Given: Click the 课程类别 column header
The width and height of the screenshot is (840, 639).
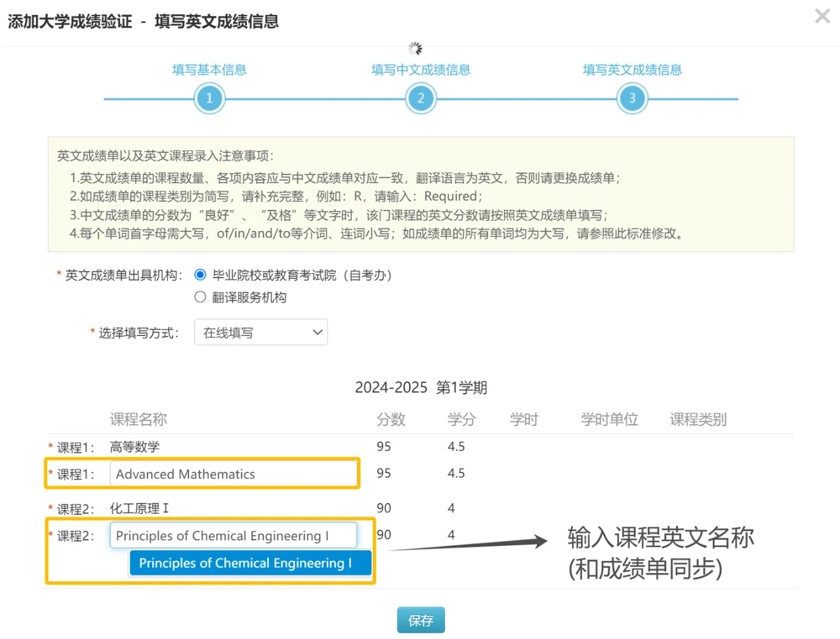Looking at the screenshot, I should [698, 419].
